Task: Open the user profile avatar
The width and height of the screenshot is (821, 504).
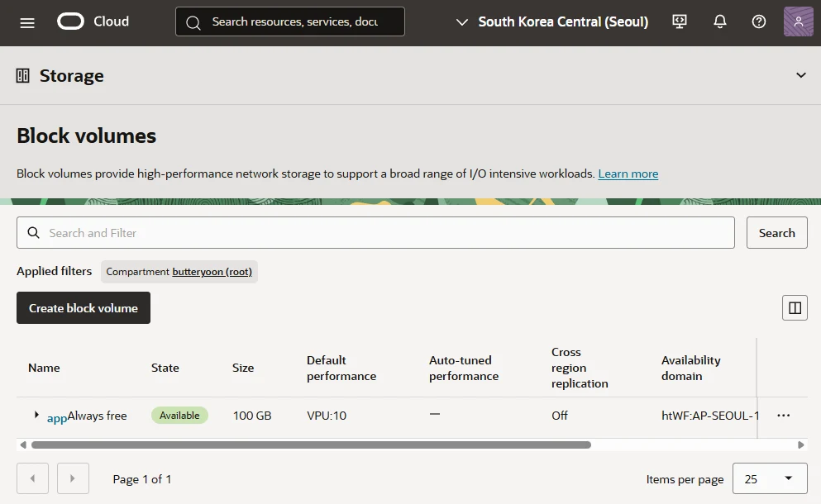Action: tap(798, 21)
